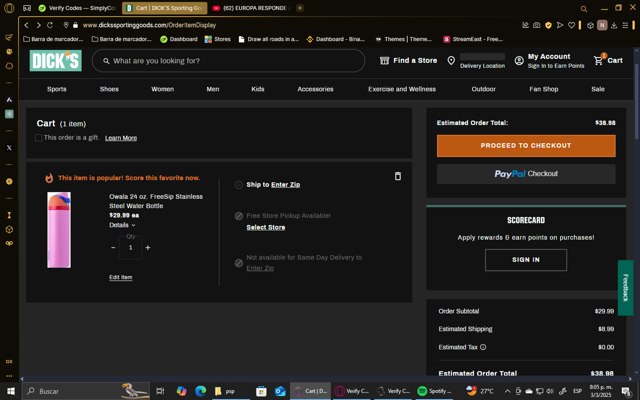Open StreamEast bookmark
Viewport: 640px width, 400px height.
[x=473, y=39]
